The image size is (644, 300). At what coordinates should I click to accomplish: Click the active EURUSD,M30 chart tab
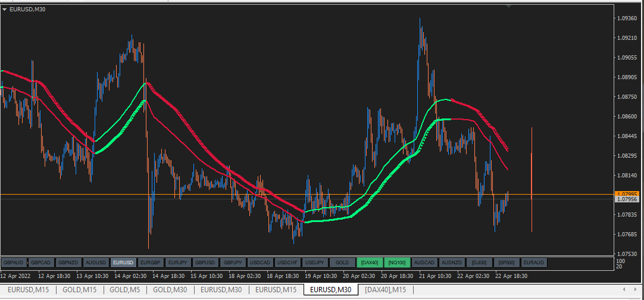330,290
